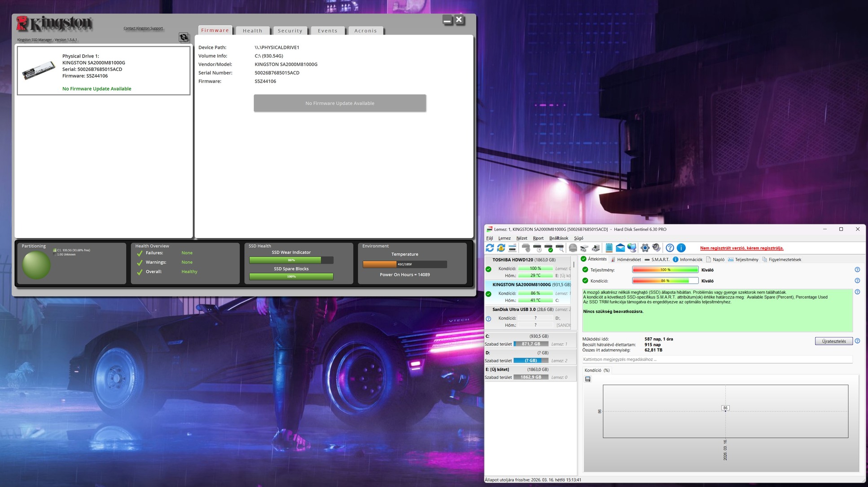This screenshot has width=868, height=487.
Task: Click help icon beside the Teljesítmény bar
Action: 857,270
